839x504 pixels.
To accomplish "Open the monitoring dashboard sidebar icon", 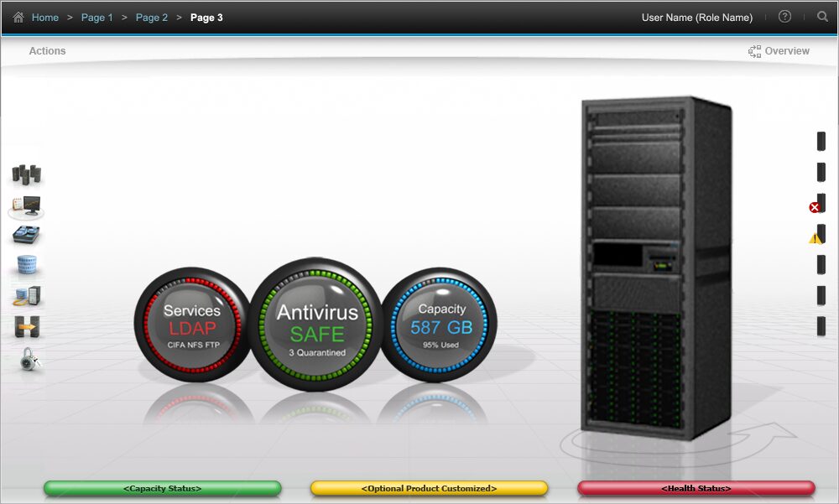I will pyautogui.click(x=26, y=205).
